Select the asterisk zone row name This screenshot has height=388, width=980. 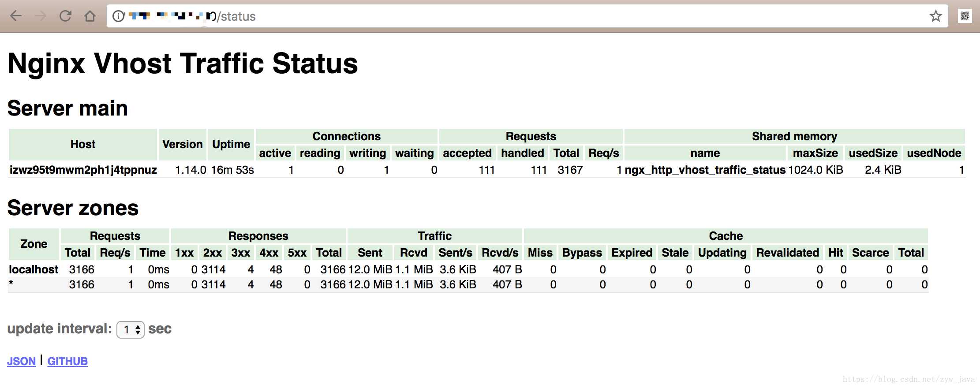tap(11, 284)
